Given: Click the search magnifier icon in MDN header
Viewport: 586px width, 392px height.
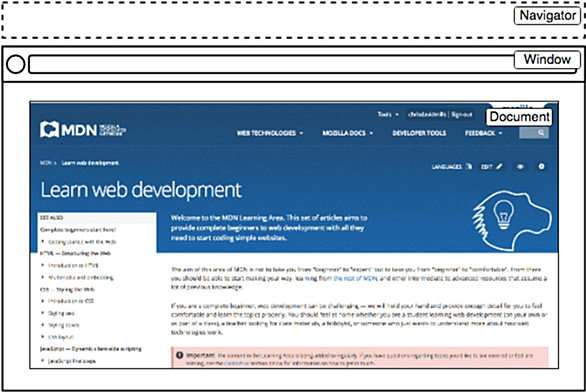Looking at the screenshot, I should [x=541, y=133].
